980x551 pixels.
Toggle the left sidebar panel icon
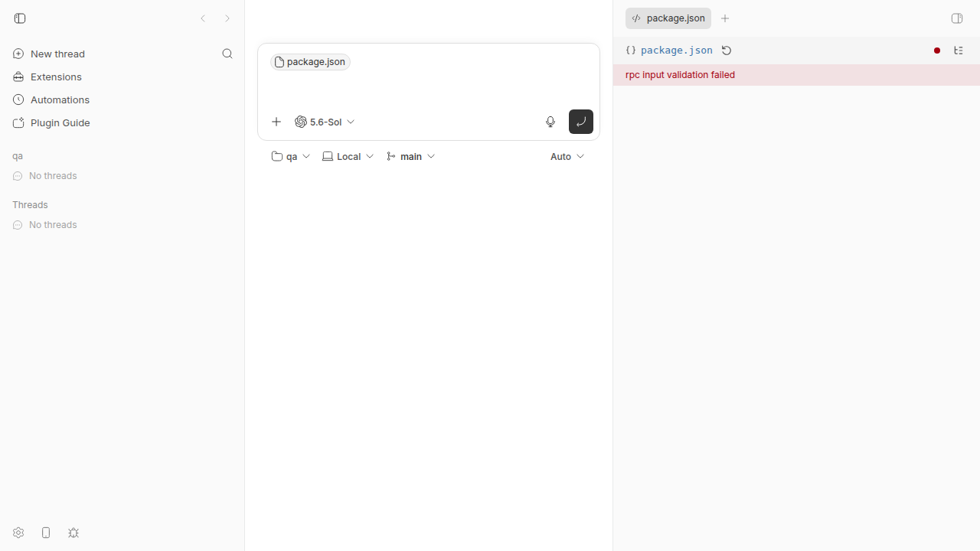pos(20,18)
